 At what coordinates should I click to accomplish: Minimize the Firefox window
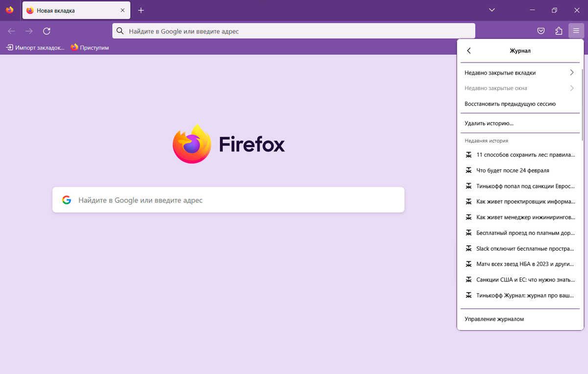[533, 10]
